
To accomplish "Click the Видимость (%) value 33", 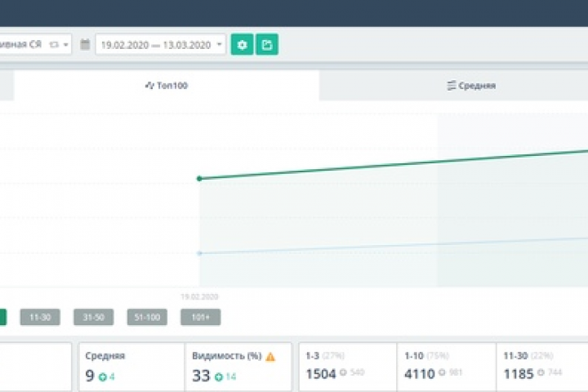I will [201, 376].
